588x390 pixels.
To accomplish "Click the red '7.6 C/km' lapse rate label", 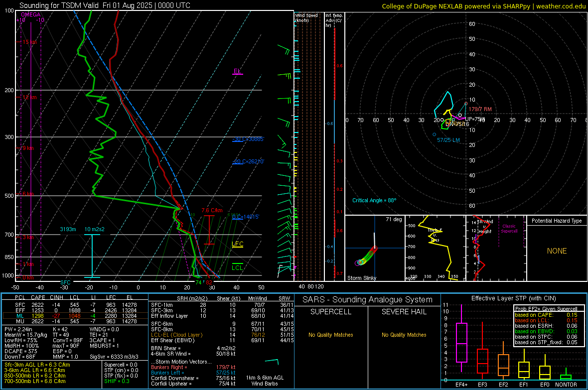I will point(212,210).
